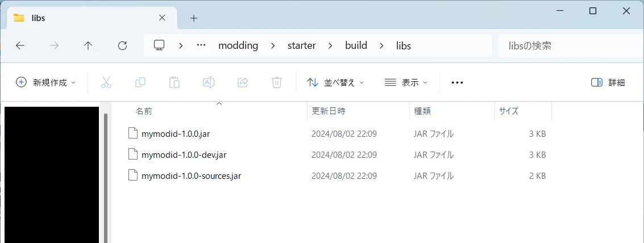Open the starter breadcrumb folder

click(x=301, y=45)
